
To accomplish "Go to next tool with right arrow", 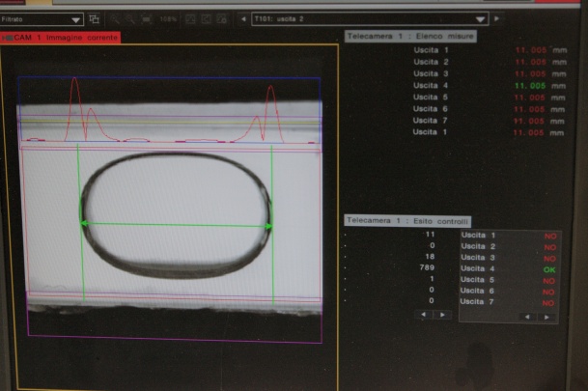I will coord(497,18).
